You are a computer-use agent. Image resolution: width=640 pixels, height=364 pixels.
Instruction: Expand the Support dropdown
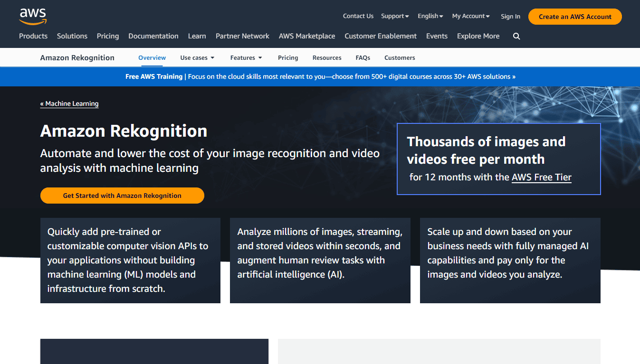pos(394,16)
